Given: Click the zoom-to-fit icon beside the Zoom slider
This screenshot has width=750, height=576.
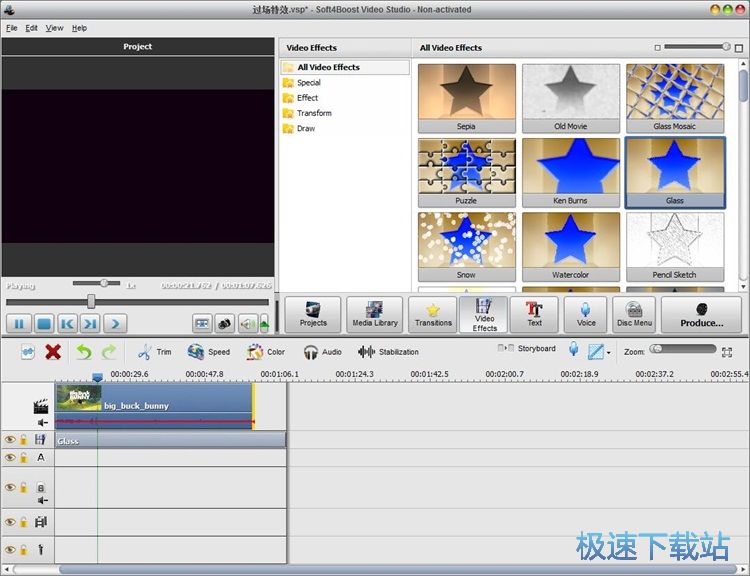Looking at the screenshot, I should pyautogui.click(x=727, y=353).
